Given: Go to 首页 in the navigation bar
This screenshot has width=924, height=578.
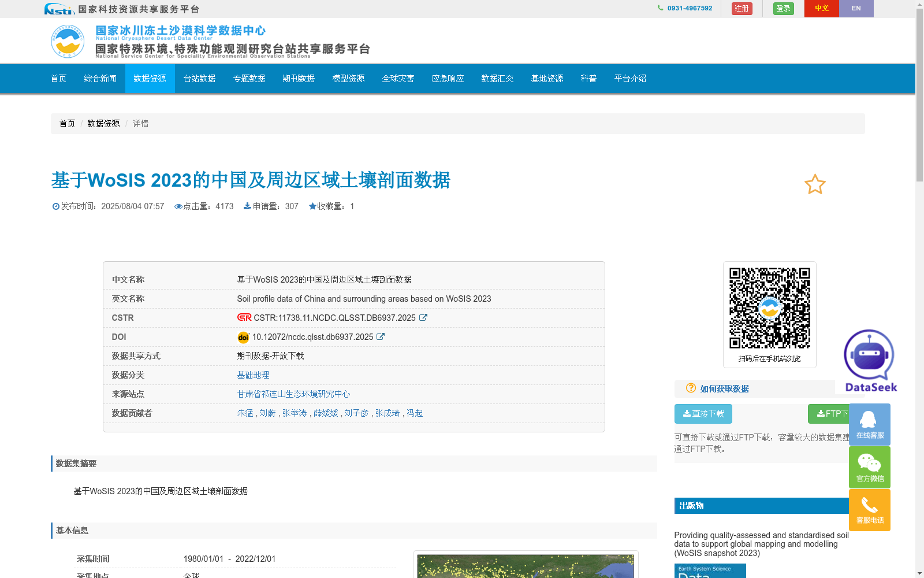Looking at the screenshot, I should 58,79.
